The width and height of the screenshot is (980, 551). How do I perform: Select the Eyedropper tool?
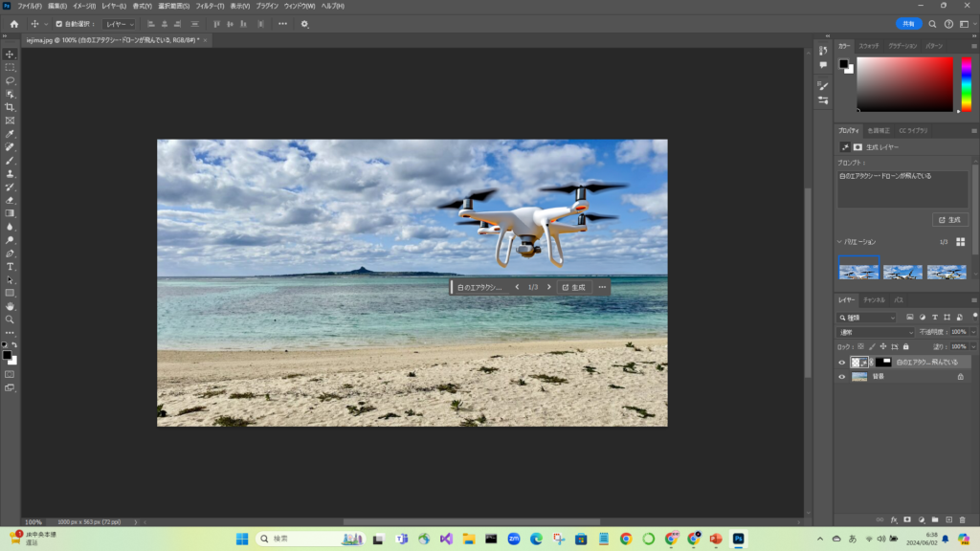point(10,134)
